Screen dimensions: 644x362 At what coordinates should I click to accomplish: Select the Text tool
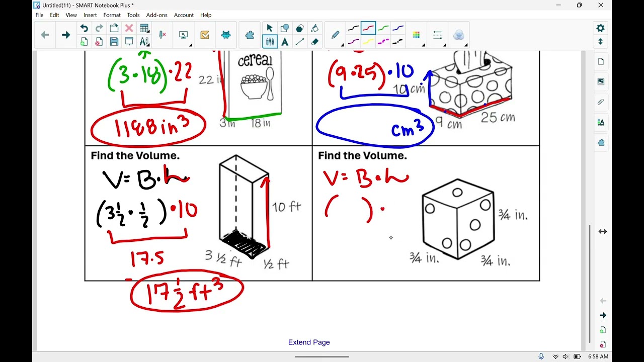[285, 42]
